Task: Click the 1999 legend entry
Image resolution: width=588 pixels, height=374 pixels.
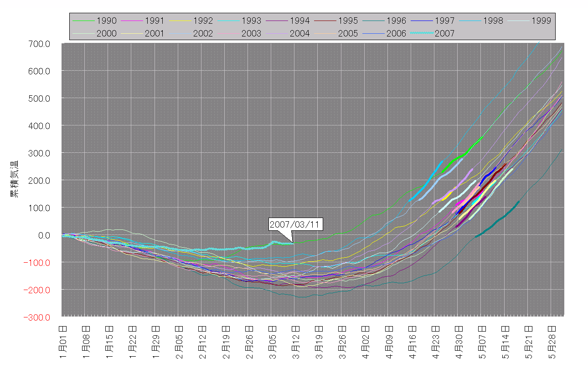Action: coord(541,21)
